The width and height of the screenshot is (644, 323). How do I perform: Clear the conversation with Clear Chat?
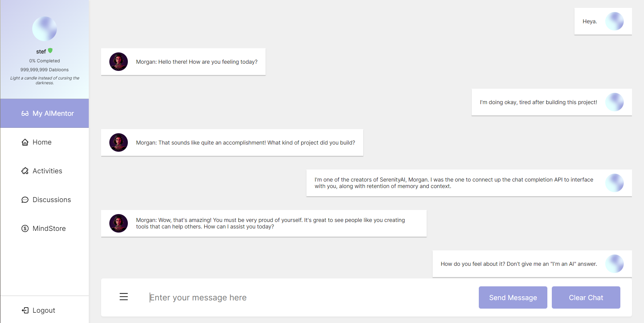pos(586,297)
